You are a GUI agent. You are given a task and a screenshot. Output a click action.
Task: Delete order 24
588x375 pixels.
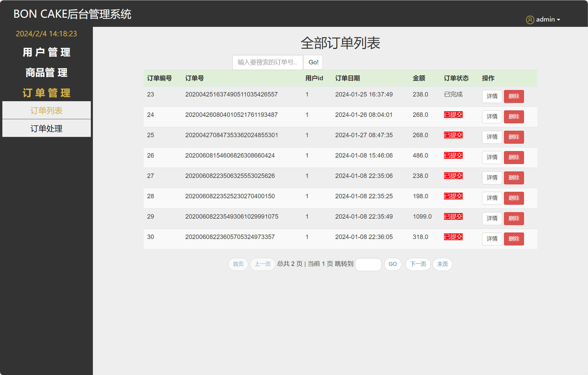point(514,117)
